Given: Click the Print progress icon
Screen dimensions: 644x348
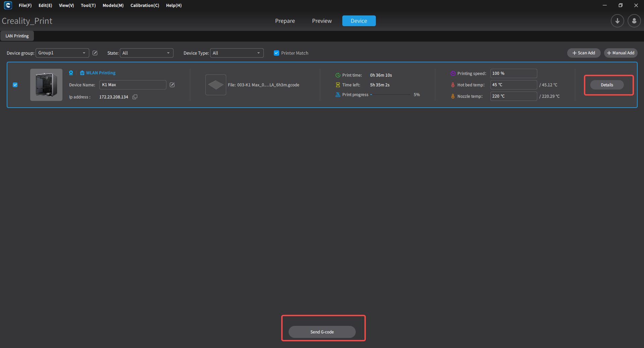Looking at the screenshot, I should [x=338, y=95].
